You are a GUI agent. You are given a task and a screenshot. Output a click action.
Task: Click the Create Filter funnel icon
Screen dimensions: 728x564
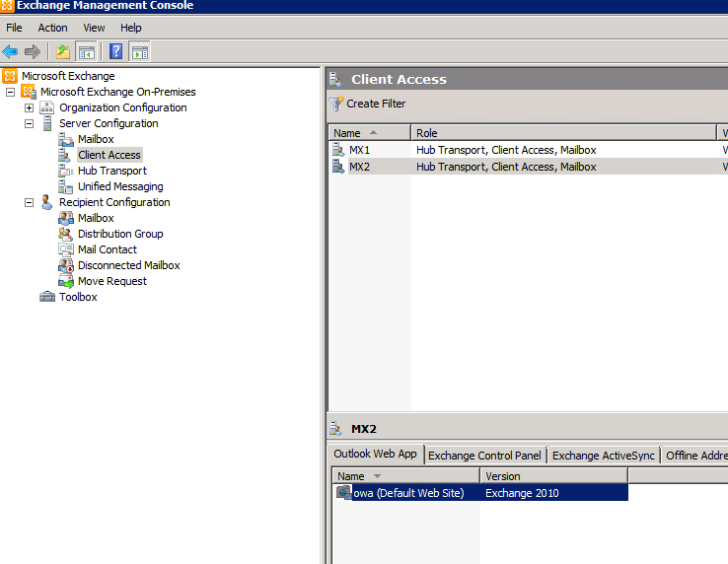click(336, 104)
